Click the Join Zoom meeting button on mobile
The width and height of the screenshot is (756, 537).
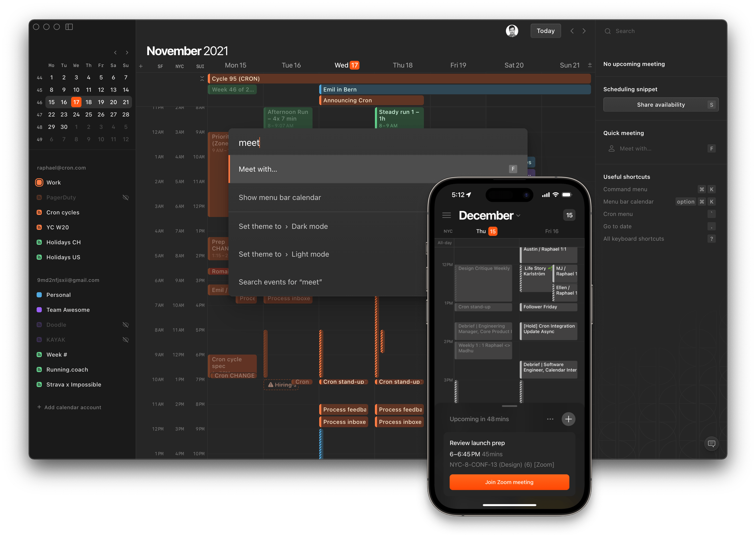click(510, 482)
